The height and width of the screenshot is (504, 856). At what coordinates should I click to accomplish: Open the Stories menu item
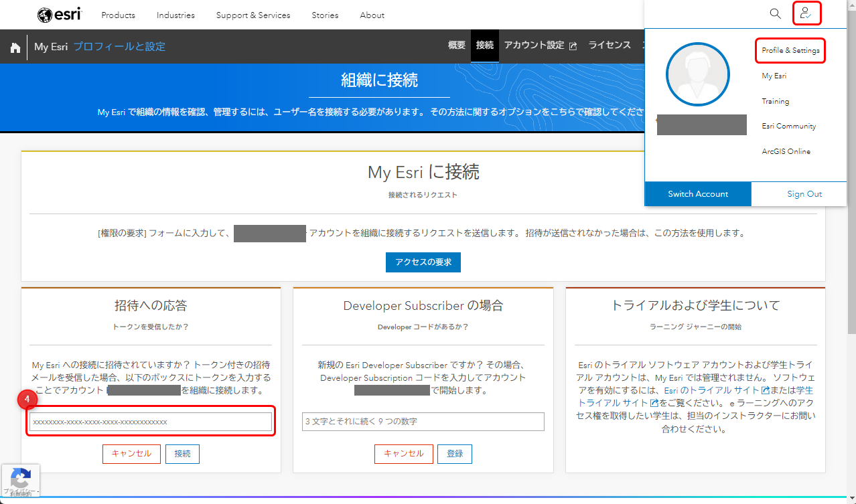[325, 15]
